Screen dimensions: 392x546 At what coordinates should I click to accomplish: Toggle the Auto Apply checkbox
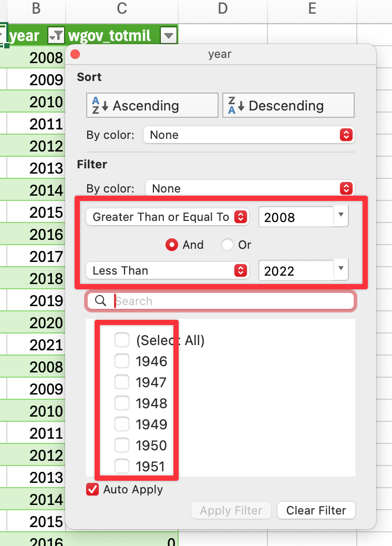92,489
